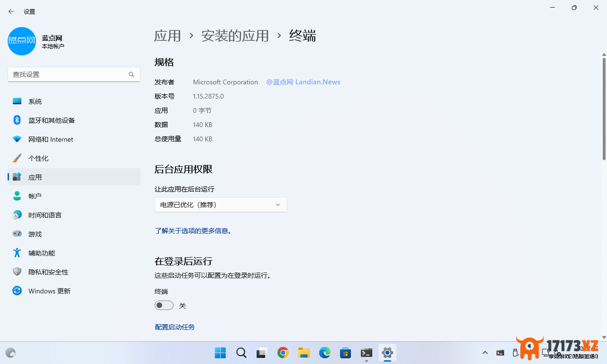This screenshot has width=607, height=364.
Task: Open 蓝牙和其他设备 settings
Action: (74, 120)
